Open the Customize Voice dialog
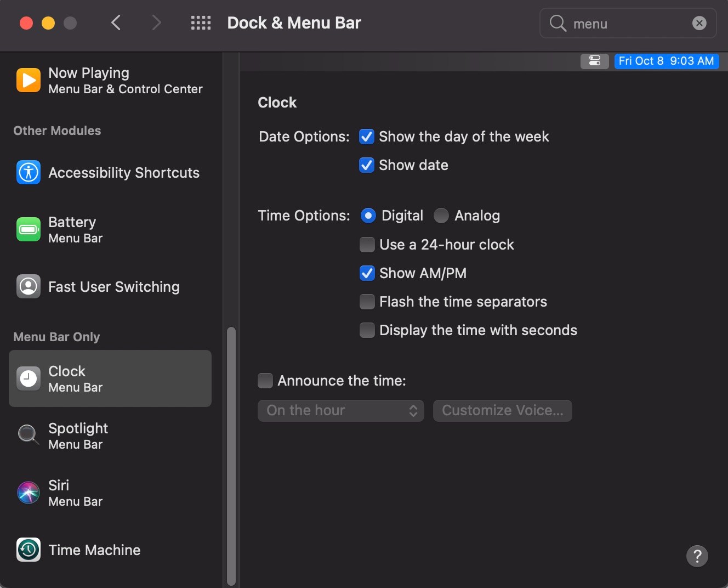Screen dimensions: 728x588 coord(502,410)
